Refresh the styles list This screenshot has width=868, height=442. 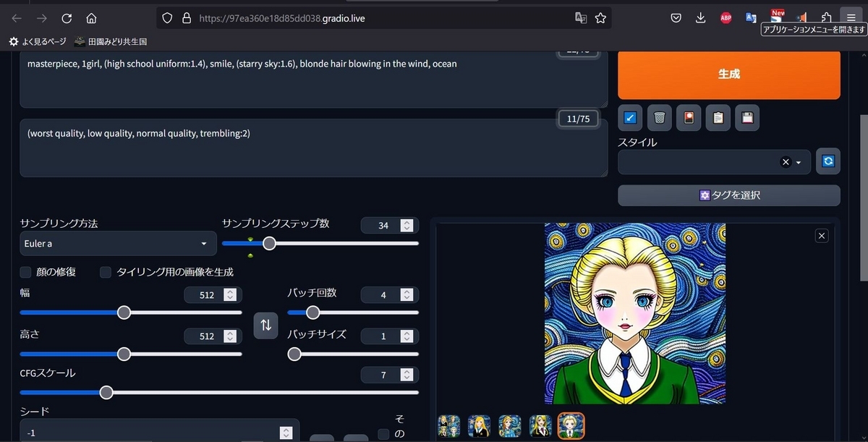coord(828,161)
